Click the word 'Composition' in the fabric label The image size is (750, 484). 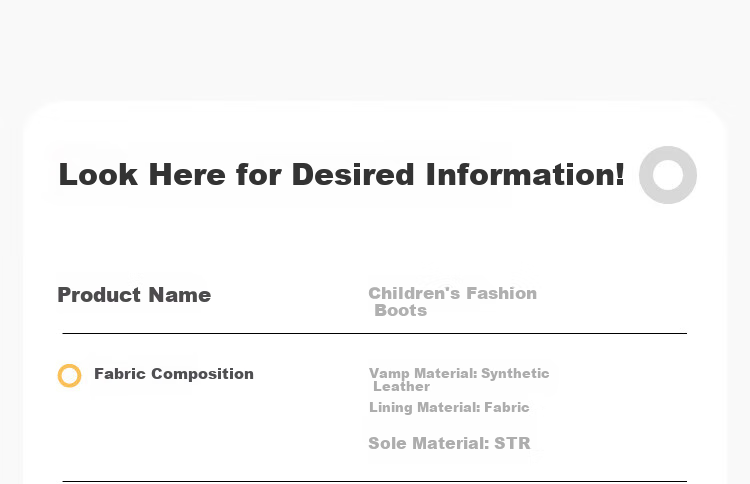[x=202, y=374]
